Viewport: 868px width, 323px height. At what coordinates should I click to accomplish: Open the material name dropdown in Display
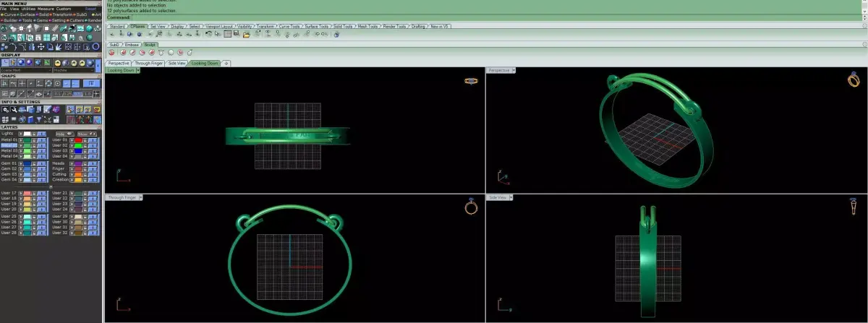[x=74, y=70]
